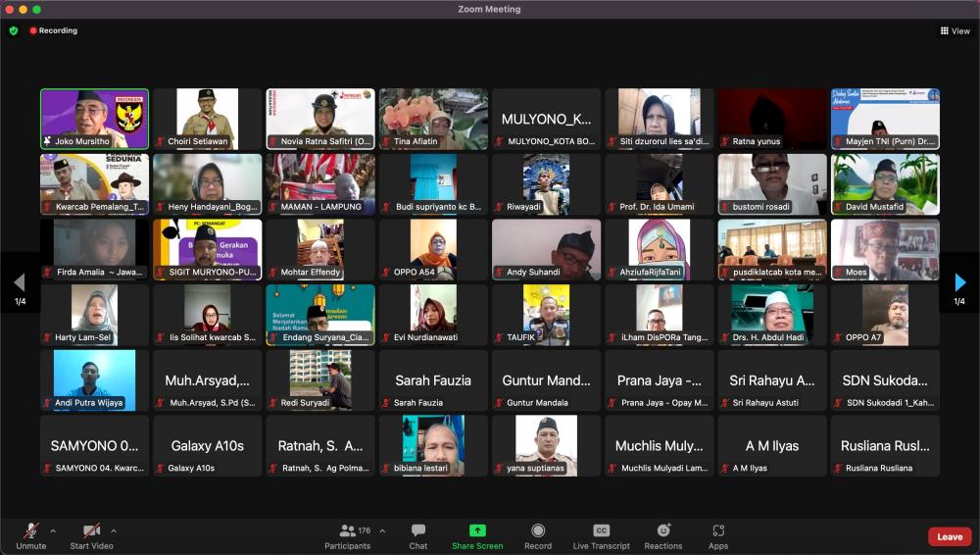Click the green encryption shield icon
The width and height of the screenshot is (980, 555).
pos(14,30)
